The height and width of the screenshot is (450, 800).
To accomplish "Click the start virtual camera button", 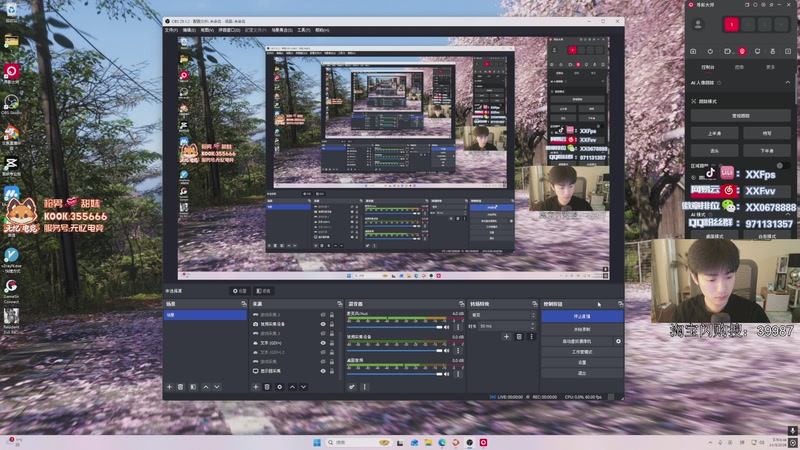I will pyautogui.click(x=577, y=341).
